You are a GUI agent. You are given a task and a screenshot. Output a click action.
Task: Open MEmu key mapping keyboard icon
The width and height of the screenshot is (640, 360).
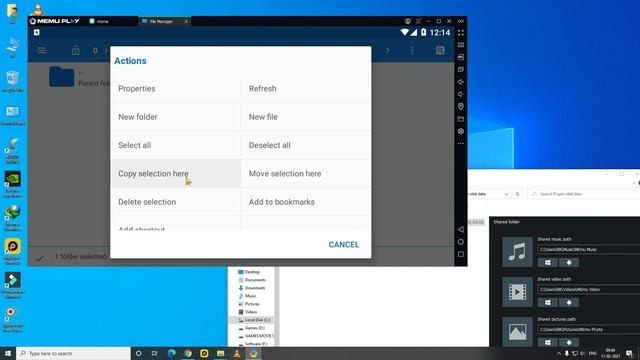point(461,45)
